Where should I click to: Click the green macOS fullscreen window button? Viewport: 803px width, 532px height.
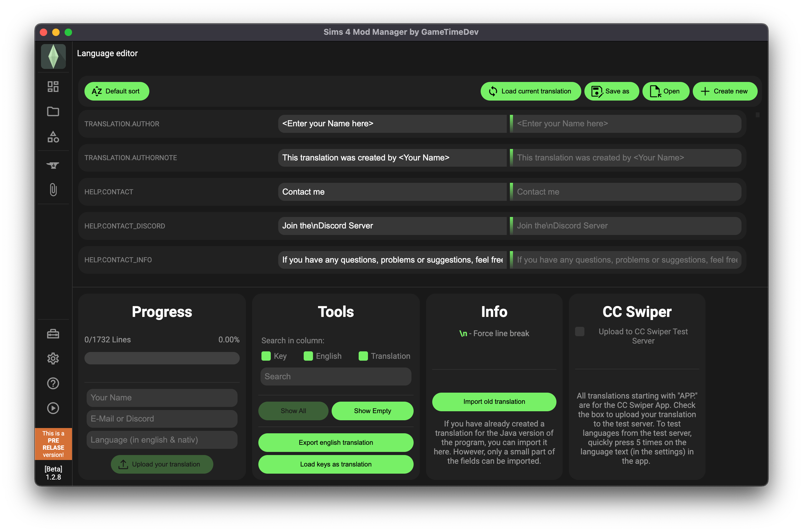[68, 32]
